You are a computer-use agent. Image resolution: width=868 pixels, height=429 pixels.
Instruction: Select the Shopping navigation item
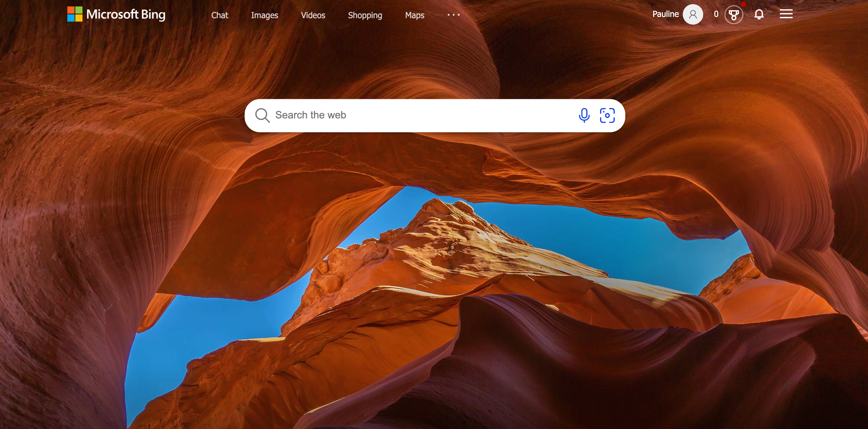pos(365,15)
